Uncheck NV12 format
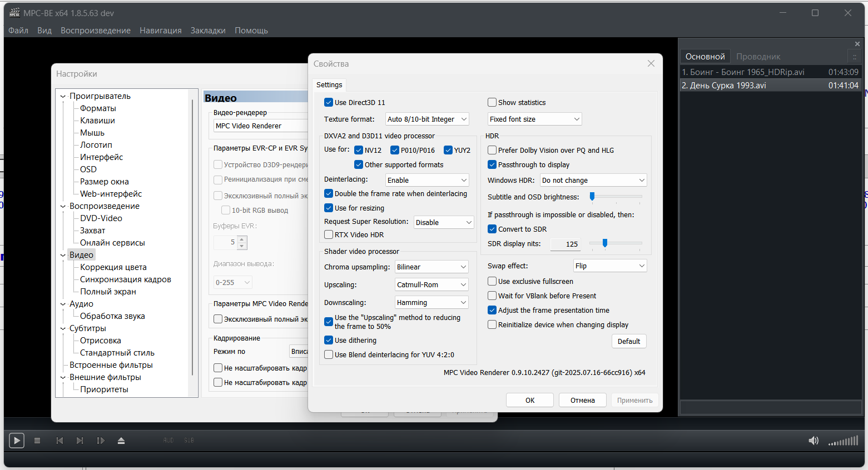Screen dimensions: 868x470 coord(359,150)
